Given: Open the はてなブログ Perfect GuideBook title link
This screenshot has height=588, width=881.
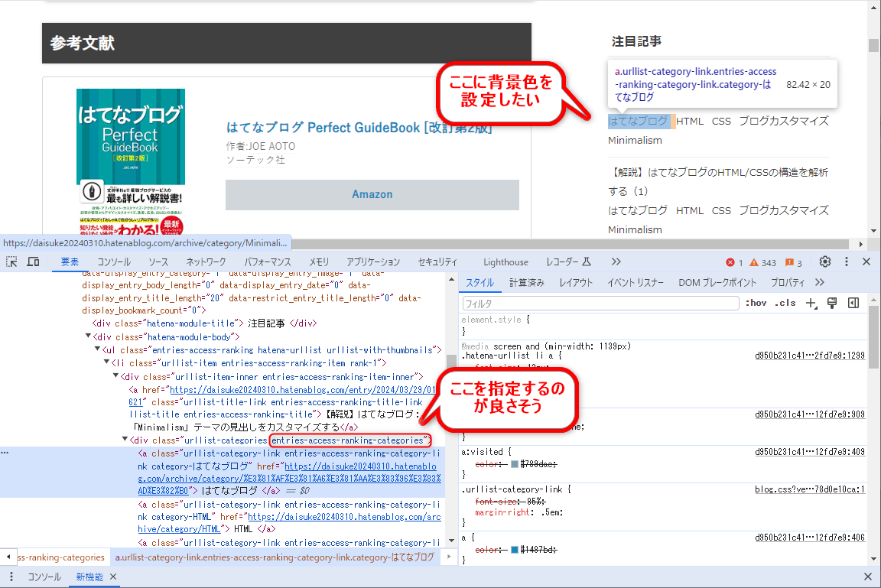Looking at the screenshot, I should [359, 128].
